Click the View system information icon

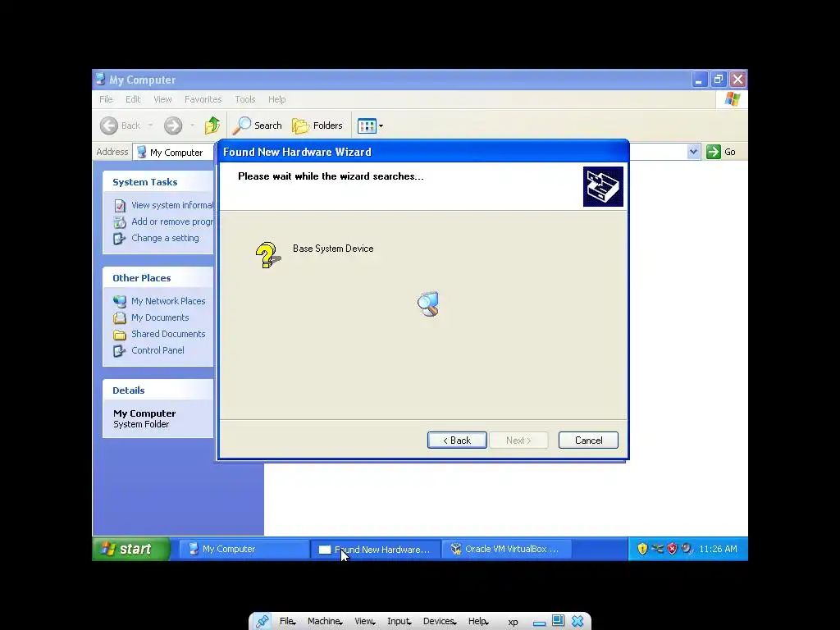point(120,205)
